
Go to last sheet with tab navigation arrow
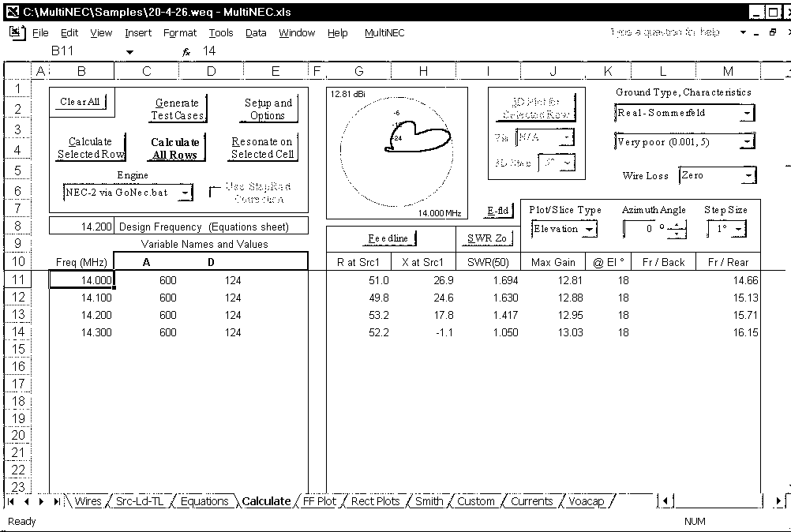coord(57,501)
